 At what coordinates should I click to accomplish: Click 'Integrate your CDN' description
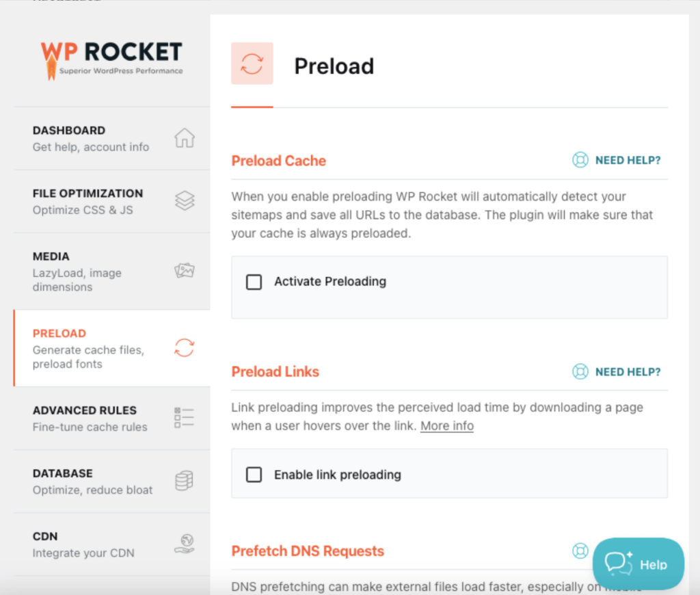(83, 553)
